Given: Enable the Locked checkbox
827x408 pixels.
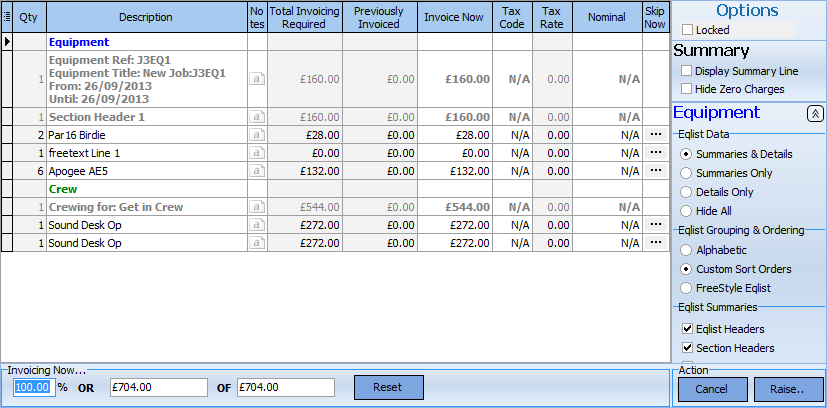Looking at the screenshot, I should click(x=687, y=31).
